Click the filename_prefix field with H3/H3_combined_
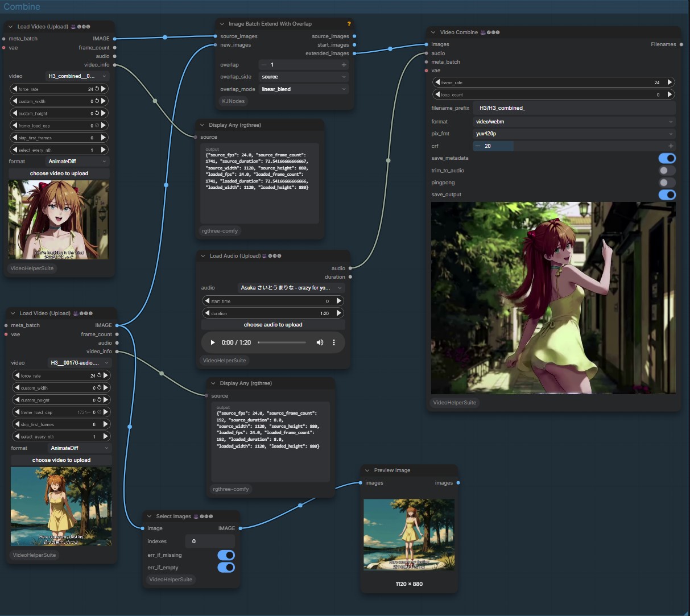The height and width of the screenshot is (616, 690). (574, 108)
